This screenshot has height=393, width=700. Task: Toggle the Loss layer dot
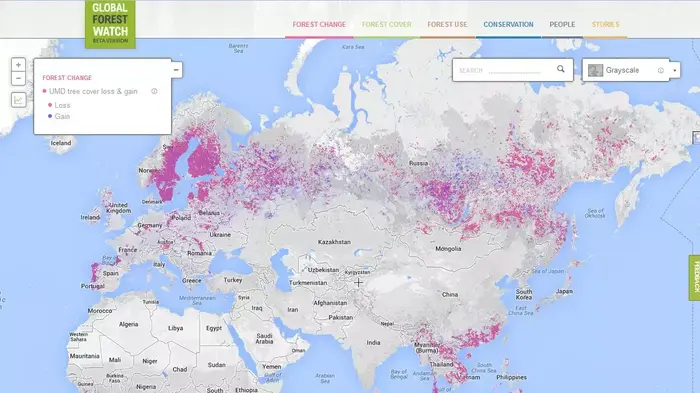tap(50, 105)
